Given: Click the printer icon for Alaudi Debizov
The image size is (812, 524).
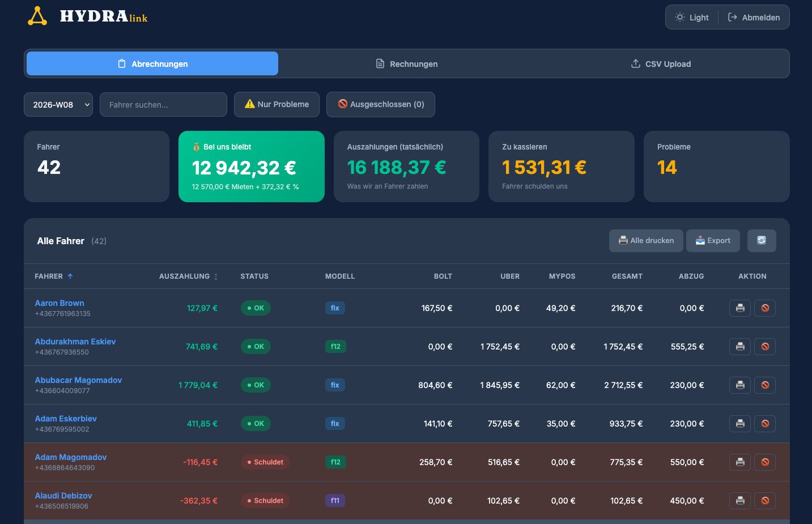Looking at the screenshot, I should click(x=739, y=501).
